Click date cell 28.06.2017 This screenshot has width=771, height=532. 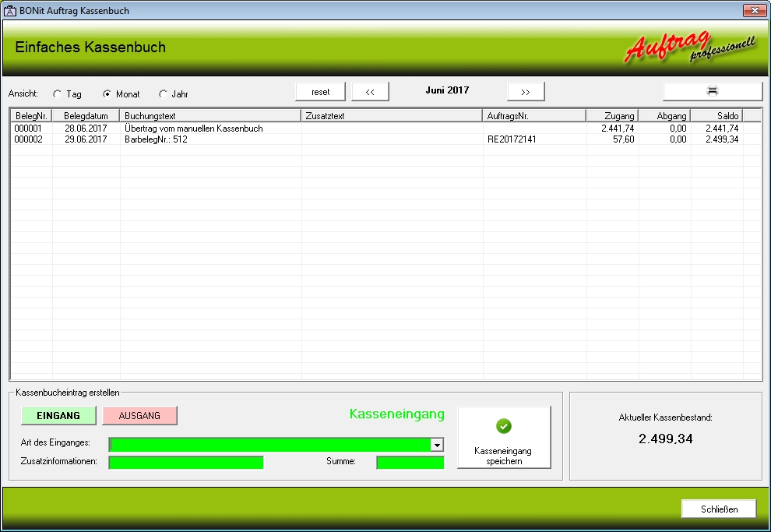pos(86,129)
